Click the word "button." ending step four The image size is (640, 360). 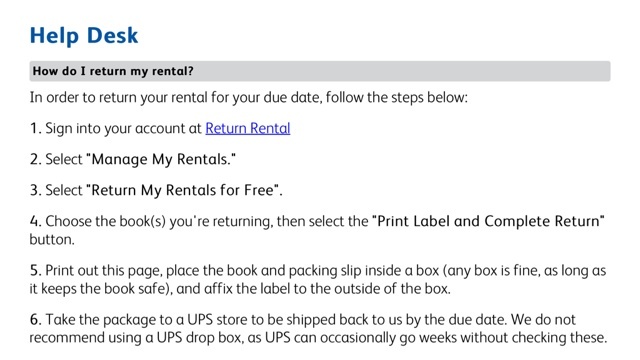point(52,239)
